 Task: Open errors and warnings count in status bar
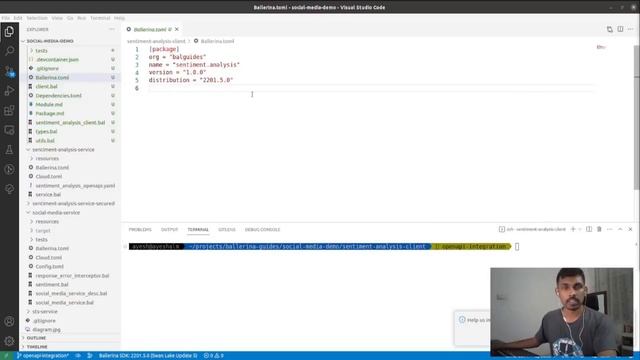coord(213,356)
